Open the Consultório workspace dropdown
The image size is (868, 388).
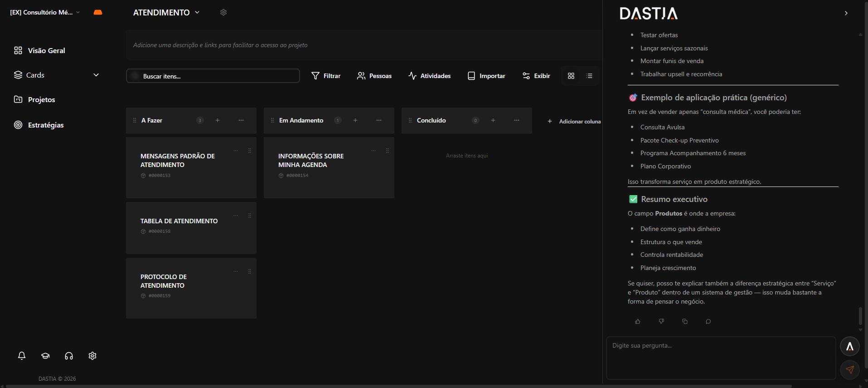pos(78,12)
